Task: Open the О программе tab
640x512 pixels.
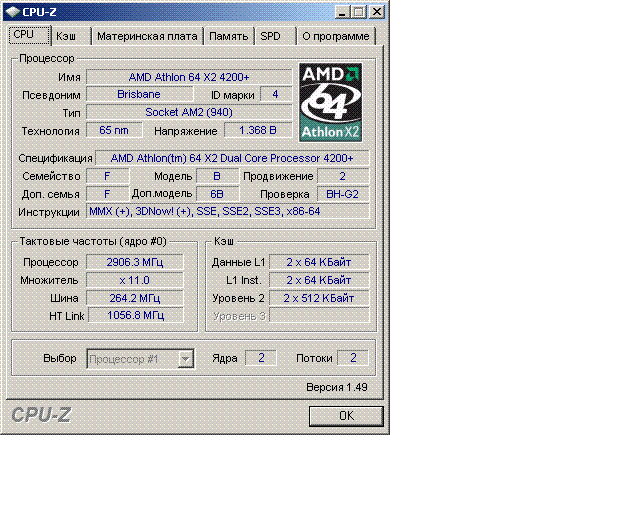Action: click(336, 36)
